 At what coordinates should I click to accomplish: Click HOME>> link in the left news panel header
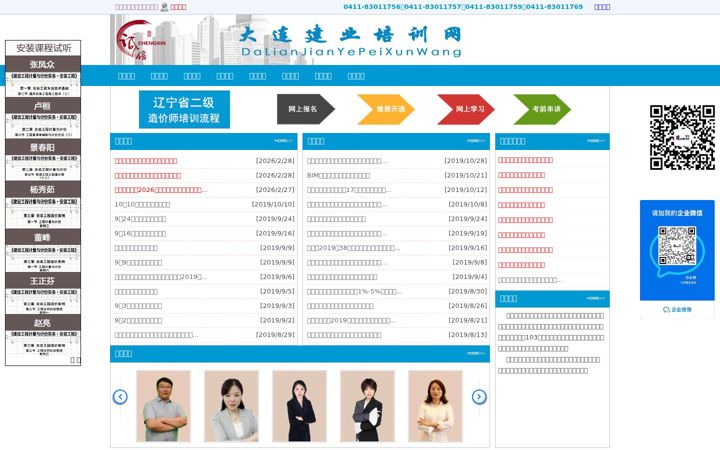[x=283, y=141]
